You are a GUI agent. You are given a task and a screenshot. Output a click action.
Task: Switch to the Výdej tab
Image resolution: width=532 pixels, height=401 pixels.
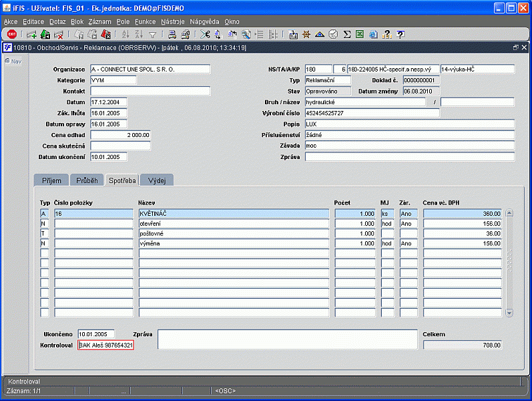[157, 180]
